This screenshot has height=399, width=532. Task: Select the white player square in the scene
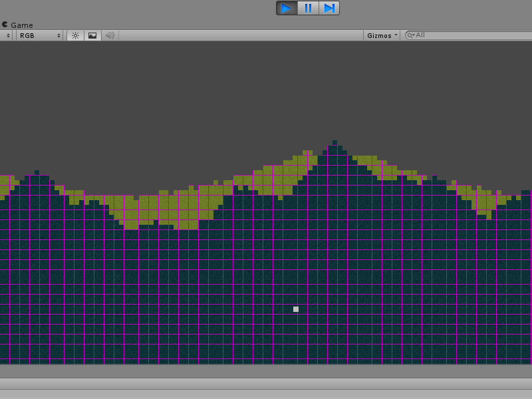tap(295, 308)
